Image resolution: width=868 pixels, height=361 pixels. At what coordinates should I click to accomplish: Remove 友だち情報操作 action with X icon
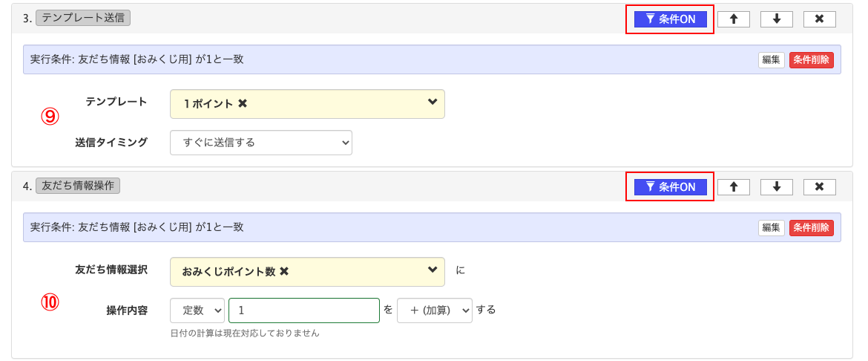(819, 187)
